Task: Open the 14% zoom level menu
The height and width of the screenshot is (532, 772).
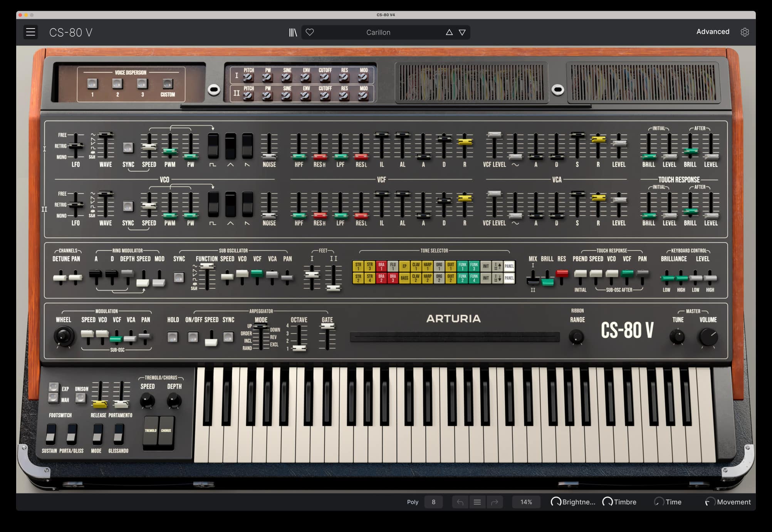Action: pos(526,502)
